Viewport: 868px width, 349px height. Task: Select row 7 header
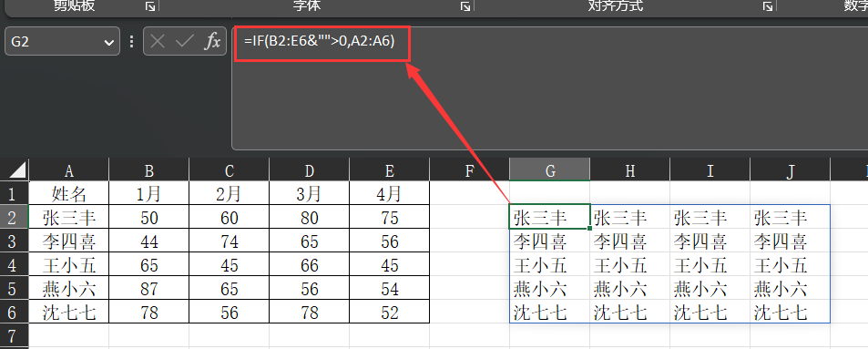tap(14, 335)
